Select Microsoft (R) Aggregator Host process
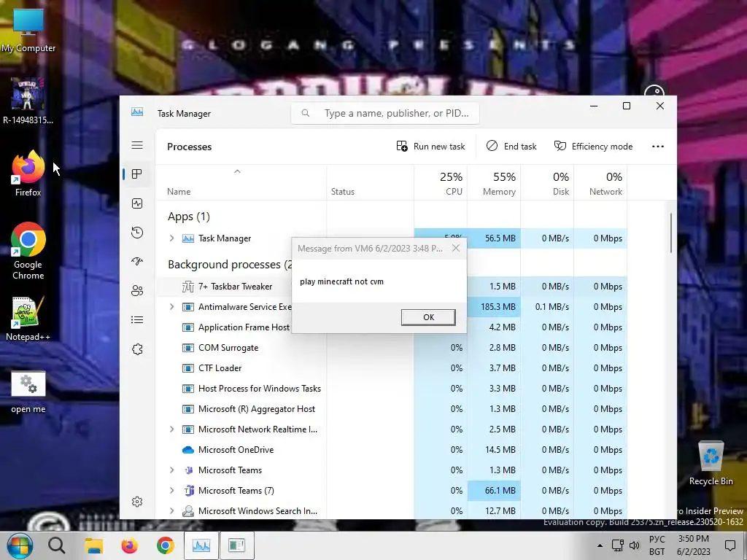Screen dimensions: 747x560 pyautogui.click(x=256, y=409)
